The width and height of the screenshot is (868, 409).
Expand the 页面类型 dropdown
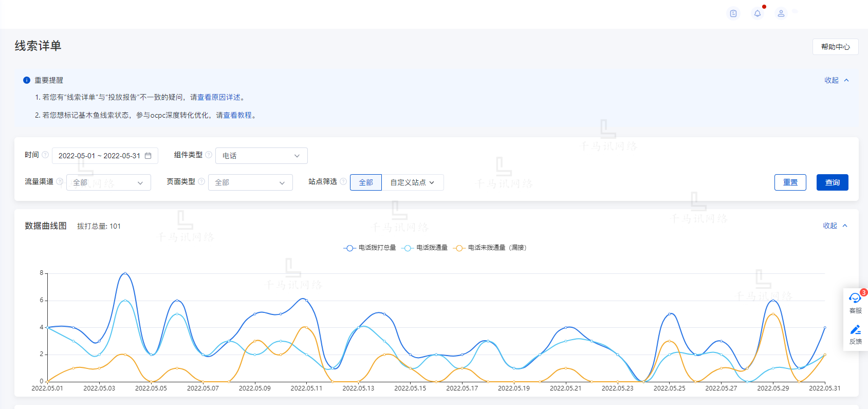[x=250, y=182]
